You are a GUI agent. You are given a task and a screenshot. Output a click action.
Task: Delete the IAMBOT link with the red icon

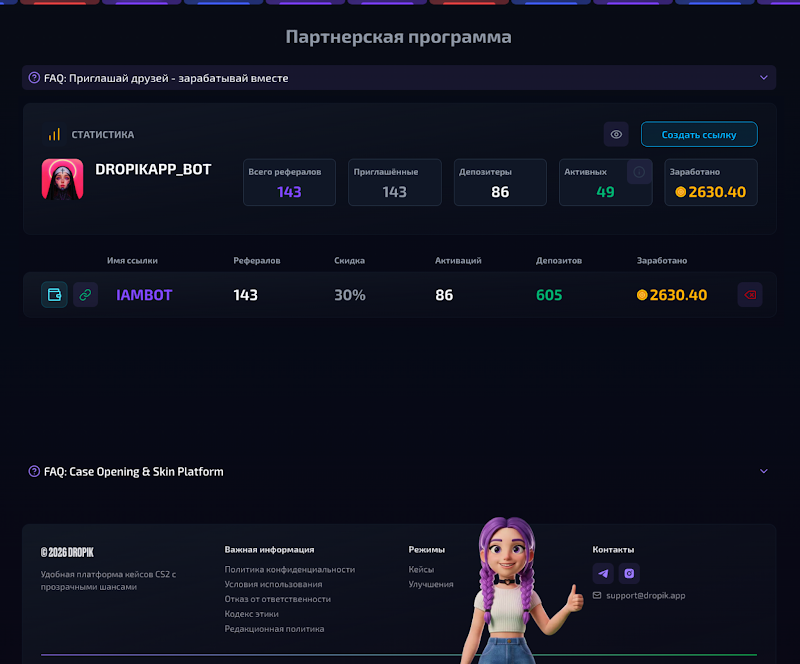(x=749, y=294)
